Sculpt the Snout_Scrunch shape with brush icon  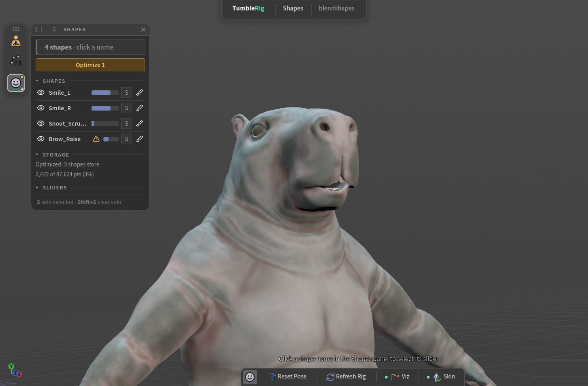pyautogui.click(x=139, y=124)
